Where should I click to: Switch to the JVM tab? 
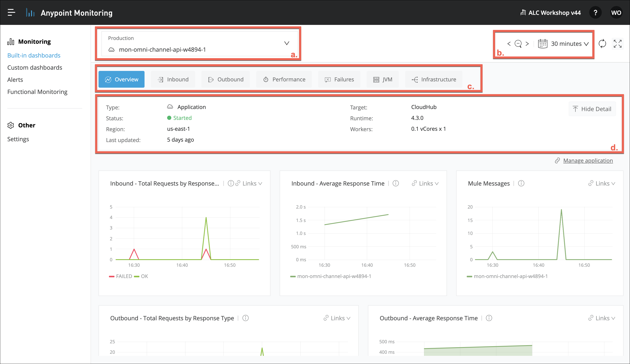[x=383, y=79]
